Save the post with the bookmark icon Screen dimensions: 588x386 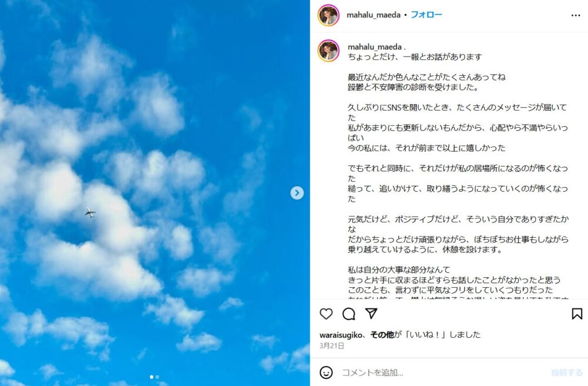point(577,314)
